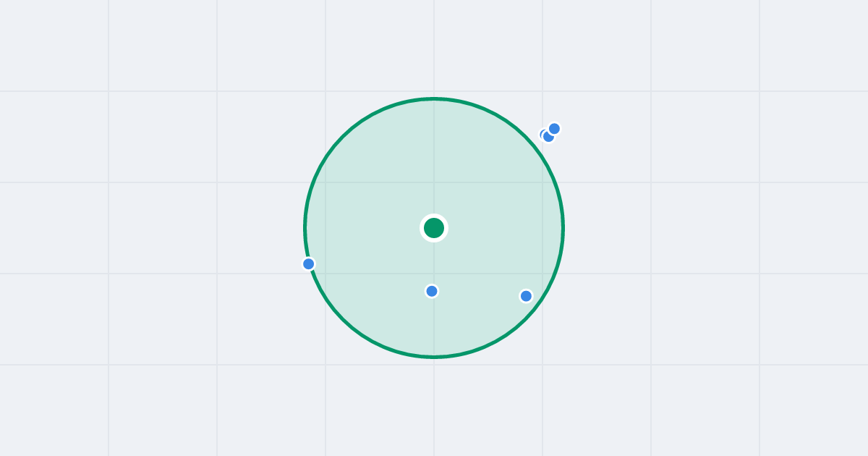Click the green center marker of the circle
The height and width of the screenshot is (456, 868).
click(x=434, y=228)
